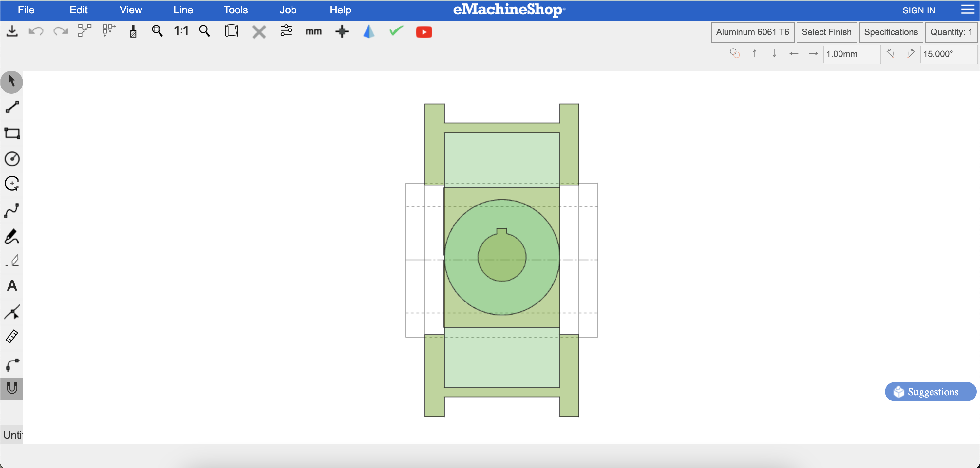Expand the hamburger menu
This screenshot has height=468, width=980.
click(x=968, y=10)
